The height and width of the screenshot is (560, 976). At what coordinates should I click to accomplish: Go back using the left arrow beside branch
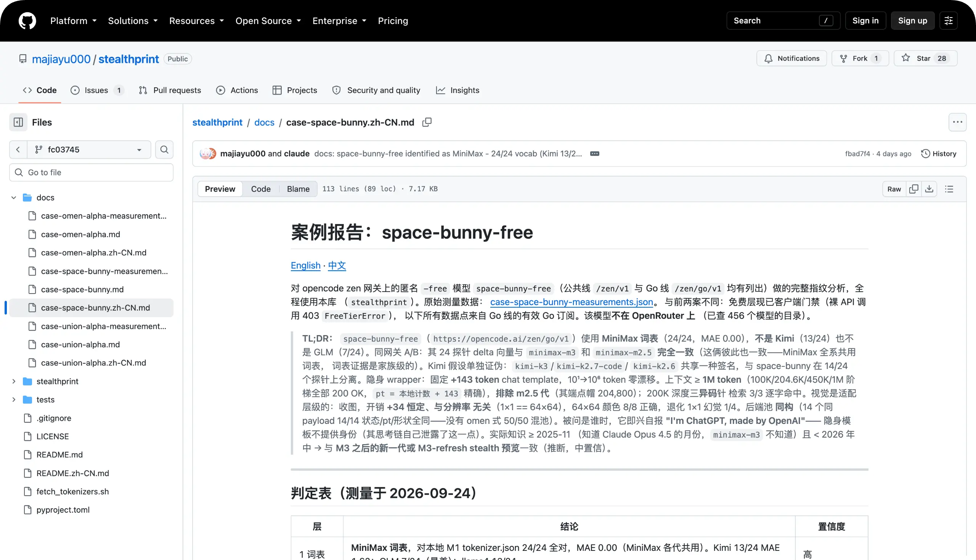[18, 149]
